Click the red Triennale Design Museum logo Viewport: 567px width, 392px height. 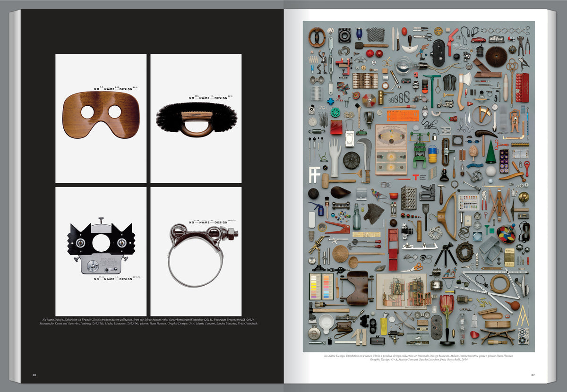point(416,178)
